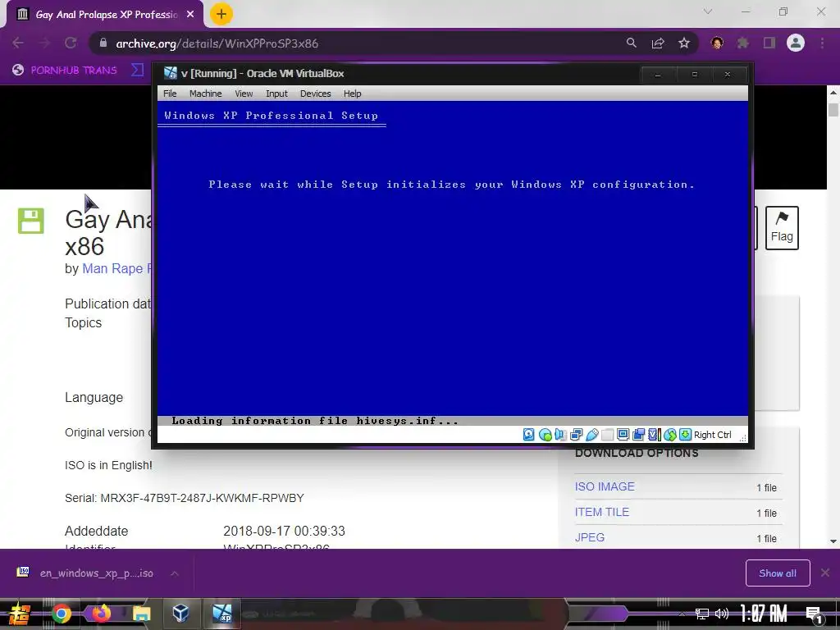The height and width of the screenshot is (630, 840).
Task: Open the Devices menu in VirtualBox
Action: point(316,94)
